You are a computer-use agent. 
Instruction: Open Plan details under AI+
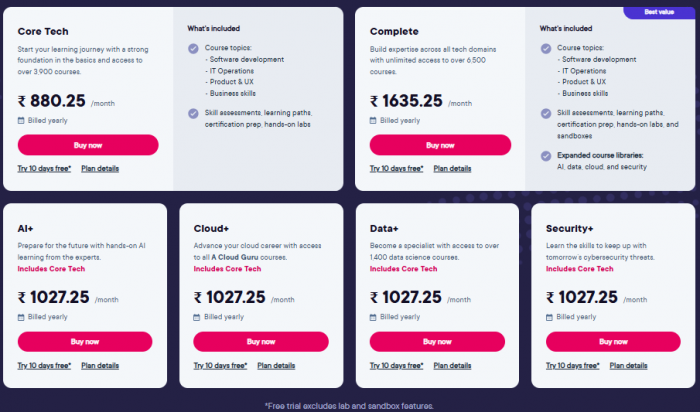pyautogui.click(x=100, y=366)
